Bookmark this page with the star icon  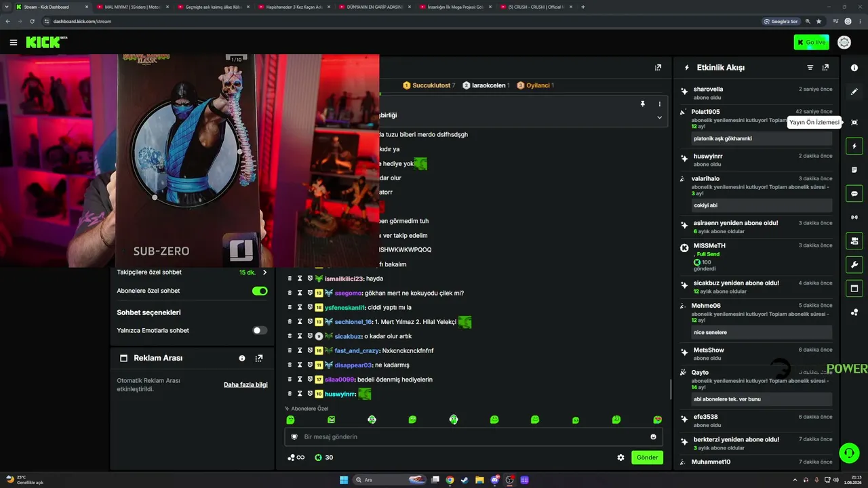point(818,21)
